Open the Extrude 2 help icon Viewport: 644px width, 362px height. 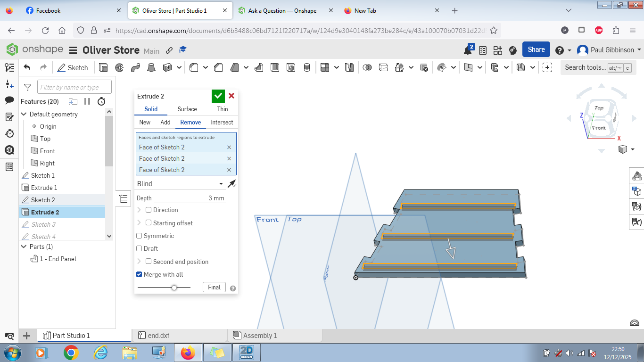pyautogui.click(x=233, y=288)
